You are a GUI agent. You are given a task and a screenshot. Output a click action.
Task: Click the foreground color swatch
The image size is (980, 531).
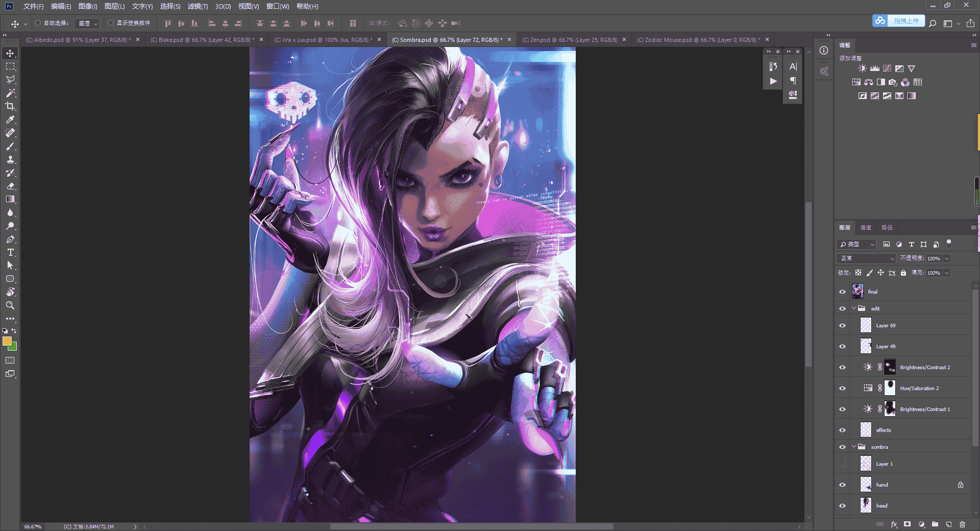coord(7,341)
